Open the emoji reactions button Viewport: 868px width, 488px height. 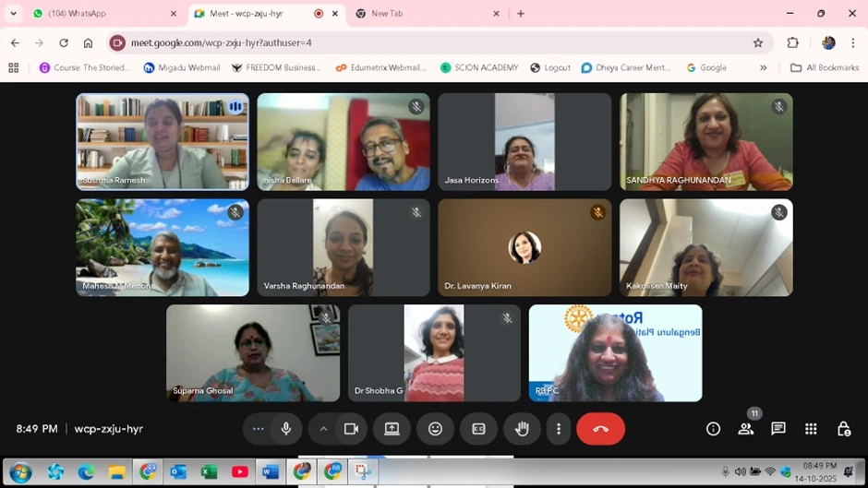(x=435, y=429)
